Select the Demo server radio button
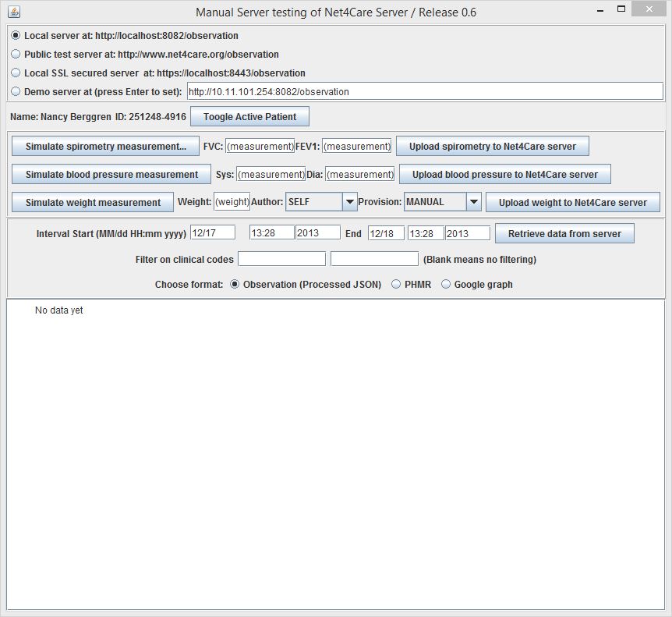 (x=16, y=91)
